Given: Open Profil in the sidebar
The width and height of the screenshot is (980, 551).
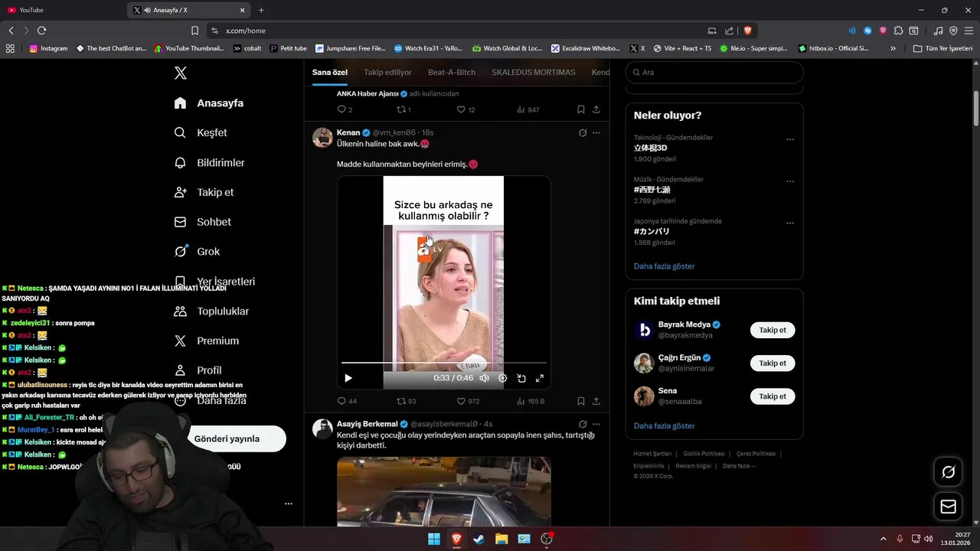Looking at the screenshot, I should (198, 370).
